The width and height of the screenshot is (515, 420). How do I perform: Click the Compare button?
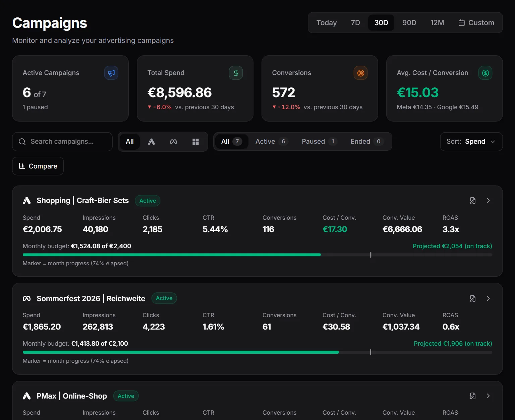tap(38, 166)
